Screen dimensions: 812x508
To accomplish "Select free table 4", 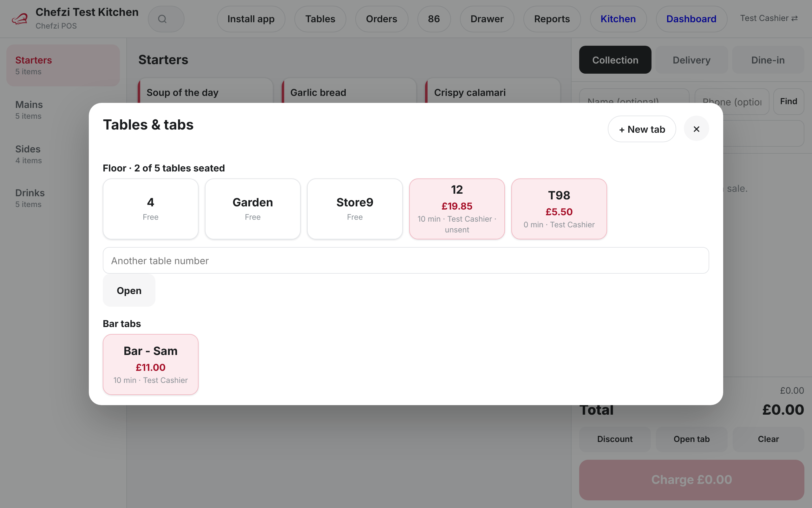I will (x=150, y=209).
